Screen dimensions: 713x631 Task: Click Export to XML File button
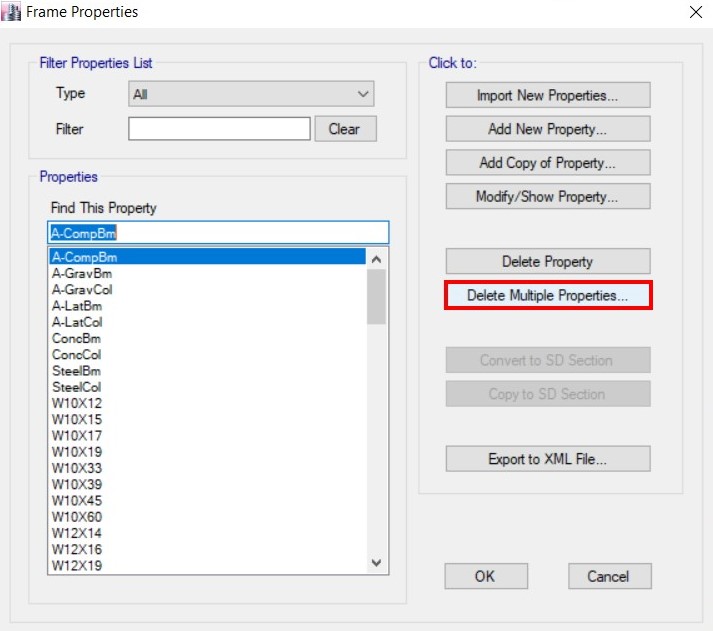tap(548, 459)
